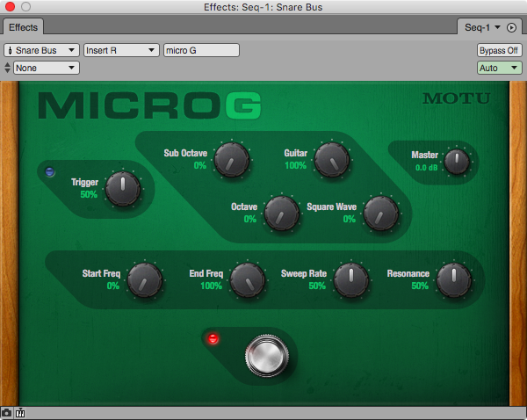Screen dimensions: 527x420
Task: Close the Effects window with red button
Action: (x=10, y=6)
